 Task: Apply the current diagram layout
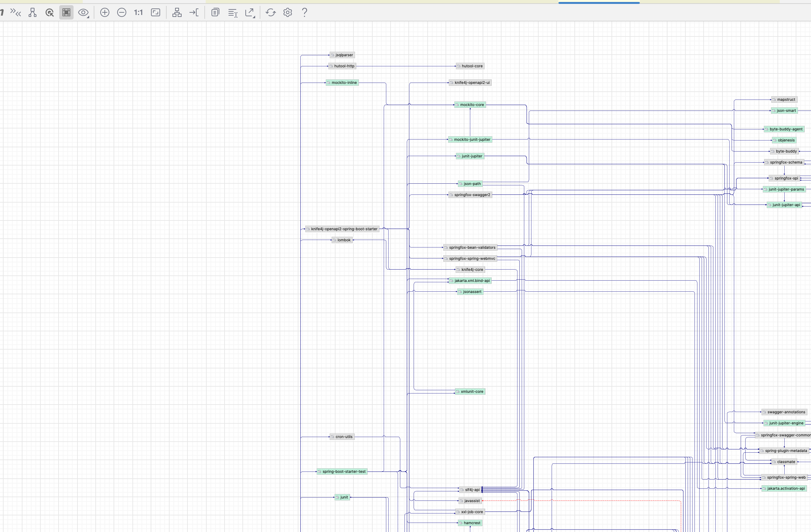(177, 13)
